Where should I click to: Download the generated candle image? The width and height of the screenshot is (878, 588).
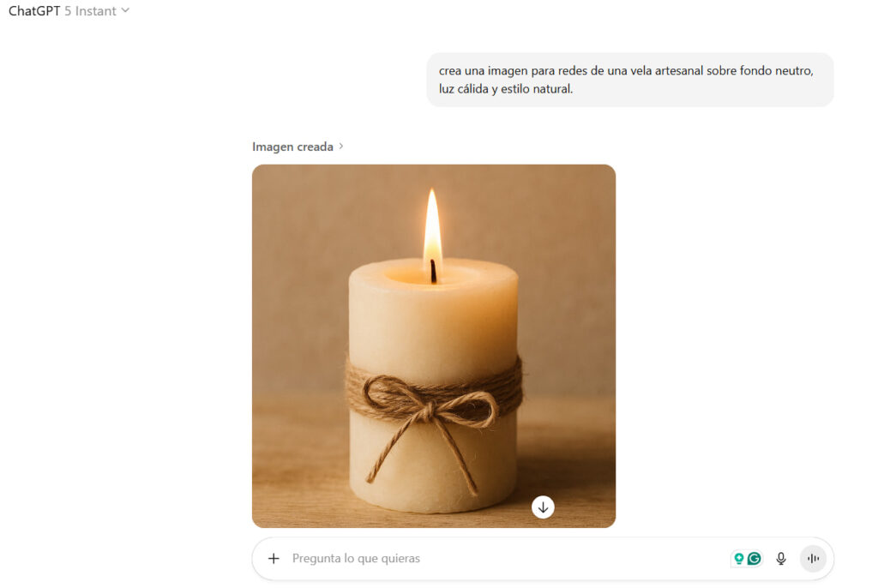tap(543, 507)
